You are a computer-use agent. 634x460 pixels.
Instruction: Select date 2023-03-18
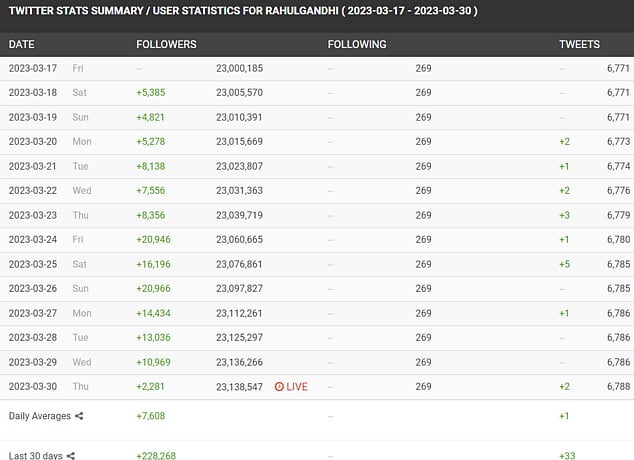click(x=33, y=93)
